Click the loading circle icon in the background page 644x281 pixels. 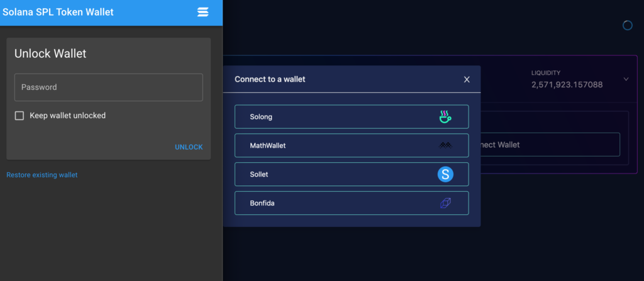coord(628,26)
